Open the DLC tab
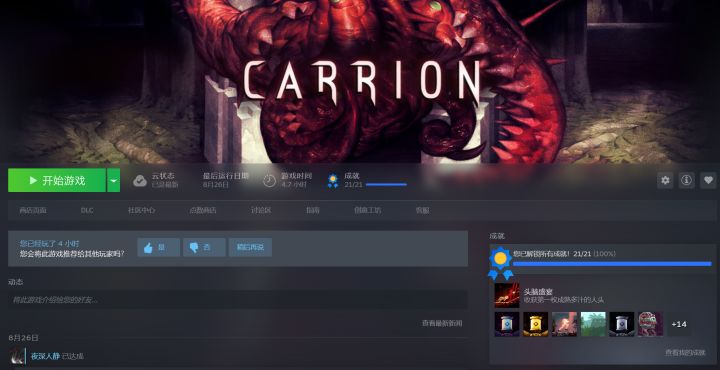The height and width of the screenshot is (370, 720). 87,210
